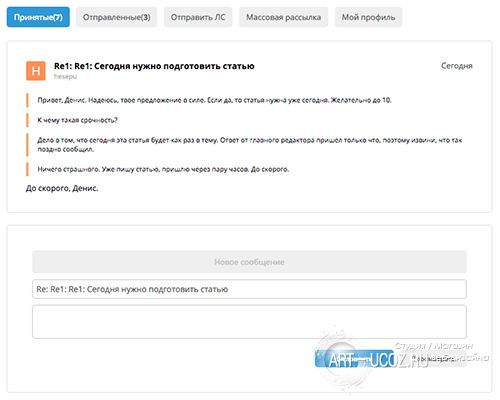Select the quote beginning Дело в том
The height and width of the screenshot is (400, 500).
pyautogui.click(x=249, y=145)
